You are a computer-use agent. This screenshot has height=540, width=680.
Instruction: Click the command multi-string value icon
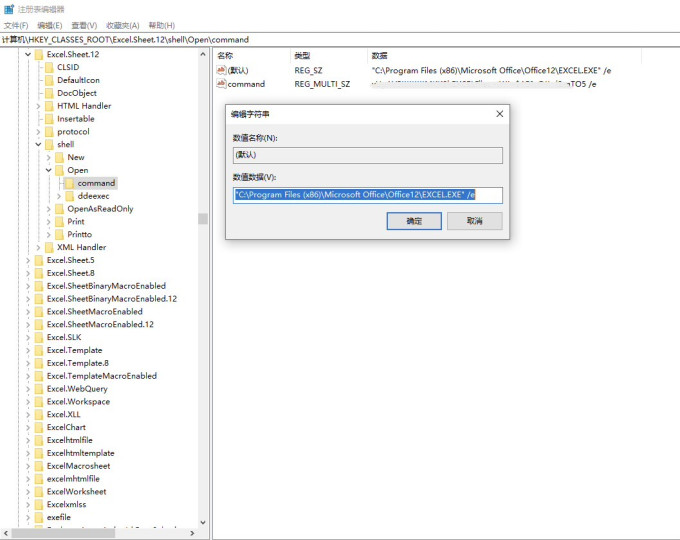[221, 84]
